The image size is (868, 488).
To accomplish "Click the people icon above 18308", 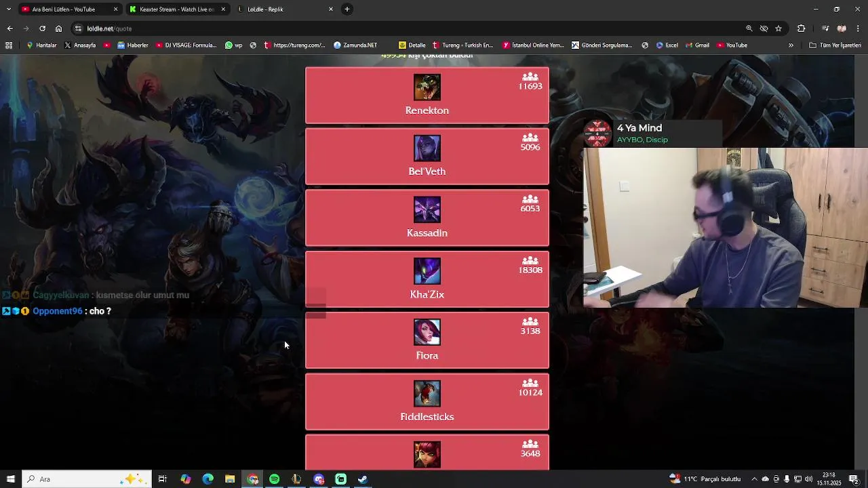I will point(530,260).
